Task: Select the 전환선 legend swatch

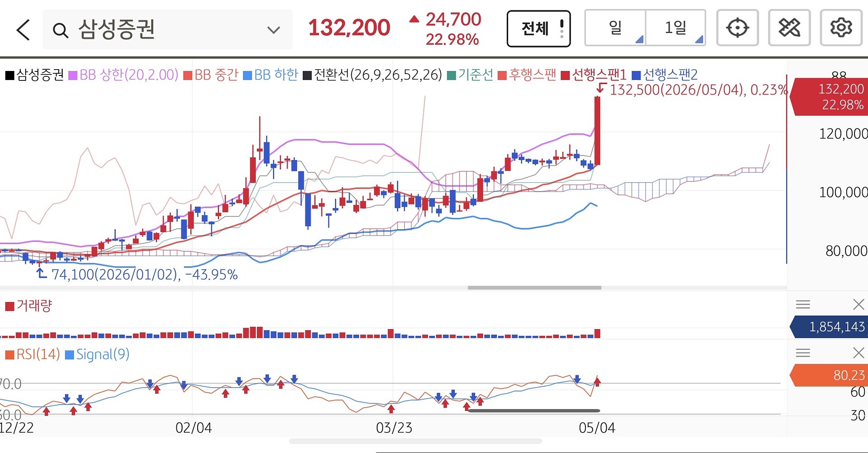Action: [x=307, y=75]
